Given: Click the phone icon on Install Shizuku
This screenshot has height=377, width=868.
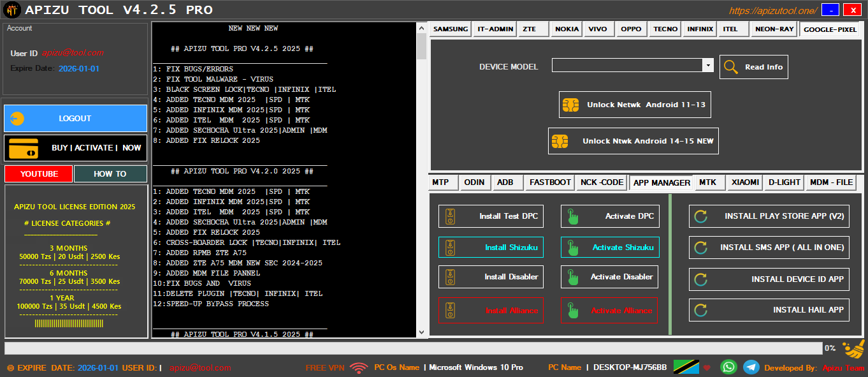Looking at the screenshot, I should tap(450, 248).
